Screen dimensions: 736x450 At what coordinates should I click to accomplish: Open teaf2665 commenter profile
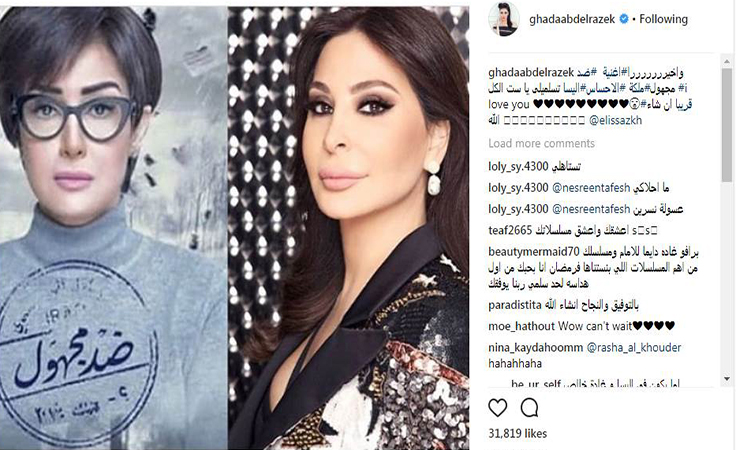click(510, 230)
